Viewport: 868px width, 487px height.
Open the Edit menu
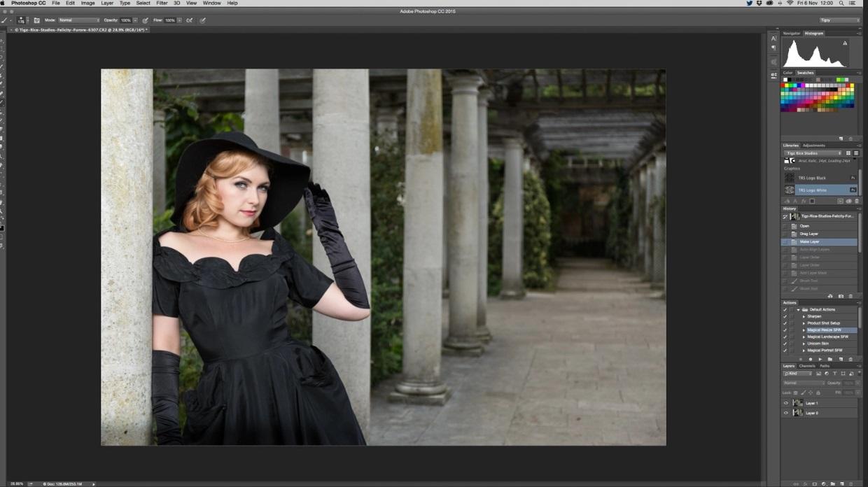point(71,3)
